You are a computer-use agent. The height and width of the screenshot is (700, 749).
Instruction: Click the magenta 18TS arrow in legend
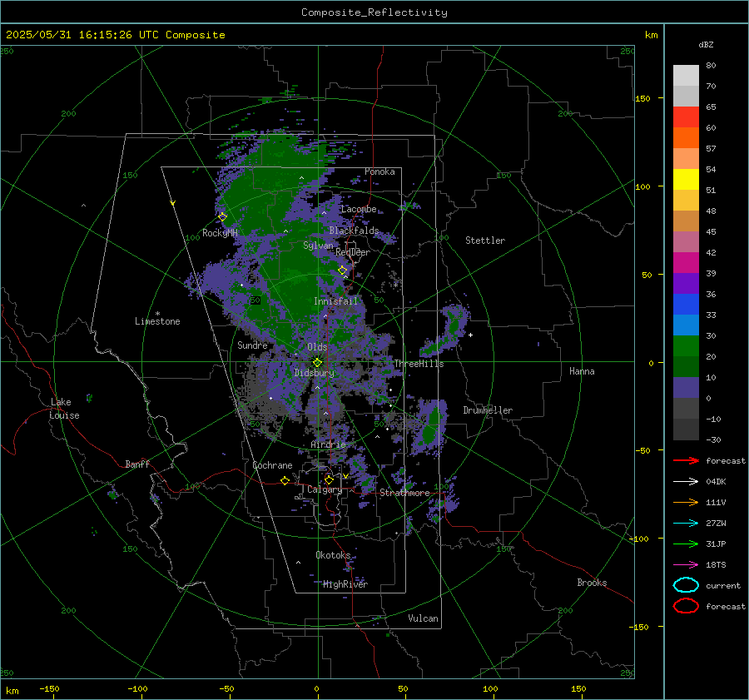click(686, 565)
